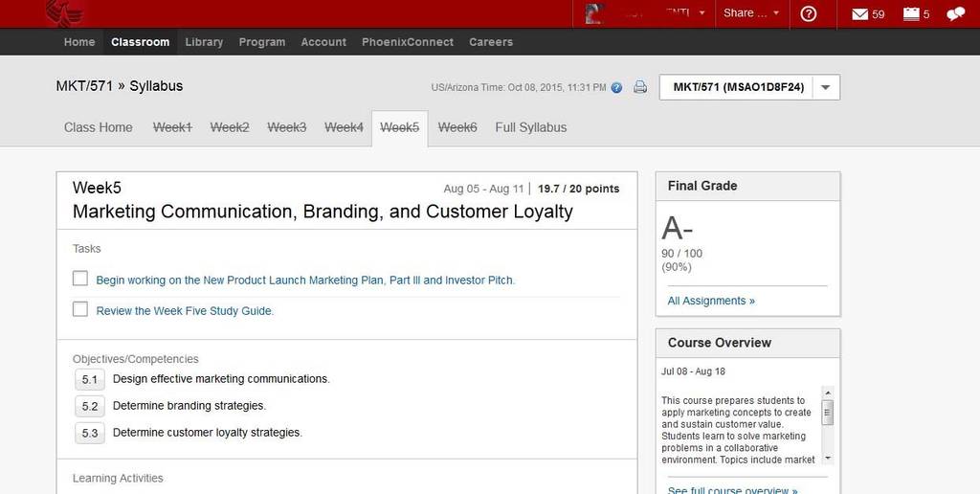980x494 pixels.
Task: Open the Share dropdown menu
Action: pos(751,13)
